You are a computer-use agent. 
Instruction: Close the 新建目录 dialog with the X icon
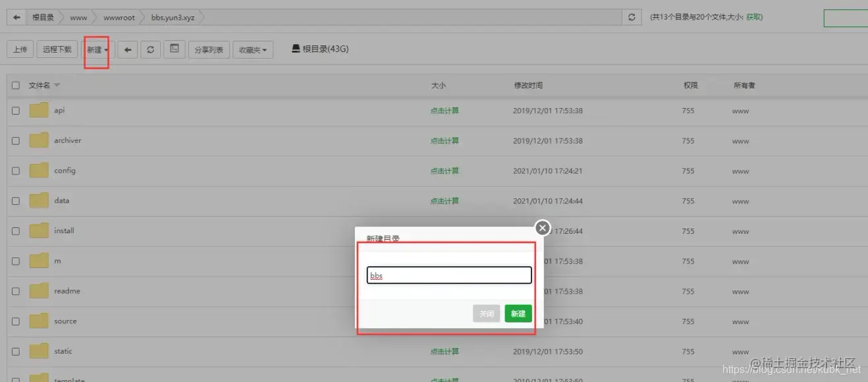(542, 228)
